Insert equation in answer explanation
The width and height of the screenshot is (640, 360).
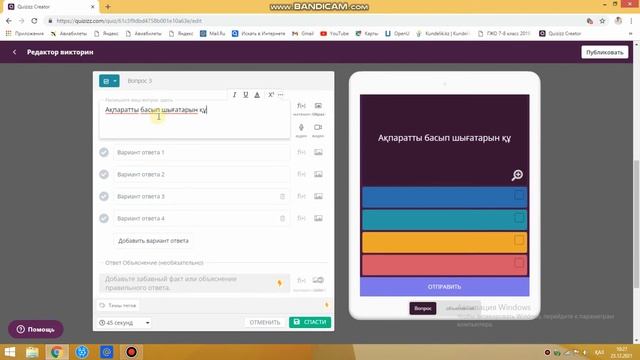[301, 280]
